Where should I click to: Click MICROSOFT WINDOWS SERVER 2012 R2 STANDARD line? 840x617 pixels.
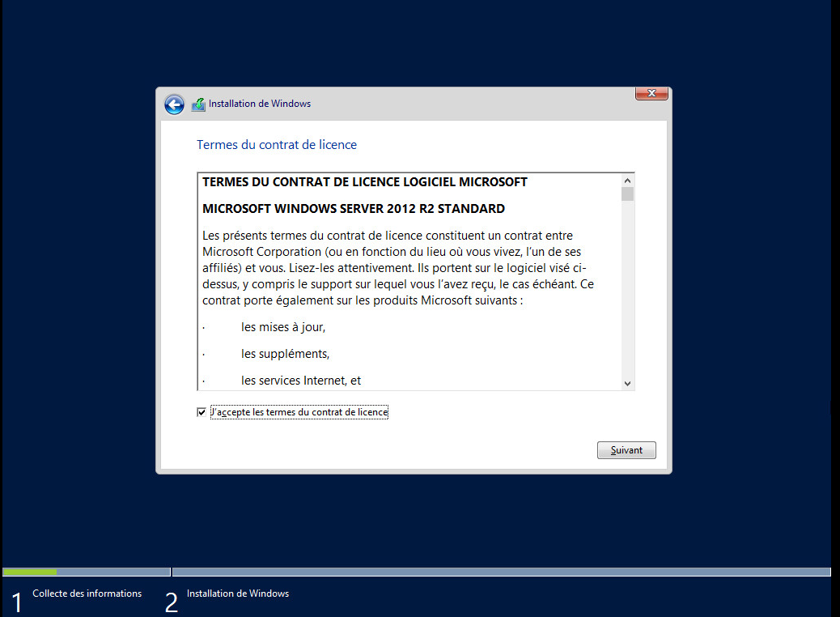tap(354, 209)
